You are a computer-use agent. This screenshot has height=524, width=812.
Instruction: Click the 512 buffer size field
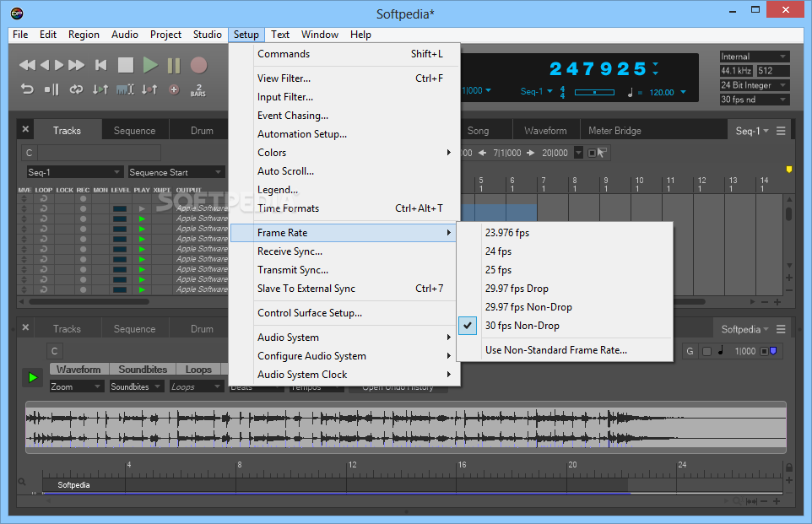pyautogui.click(x=773, y=71)
